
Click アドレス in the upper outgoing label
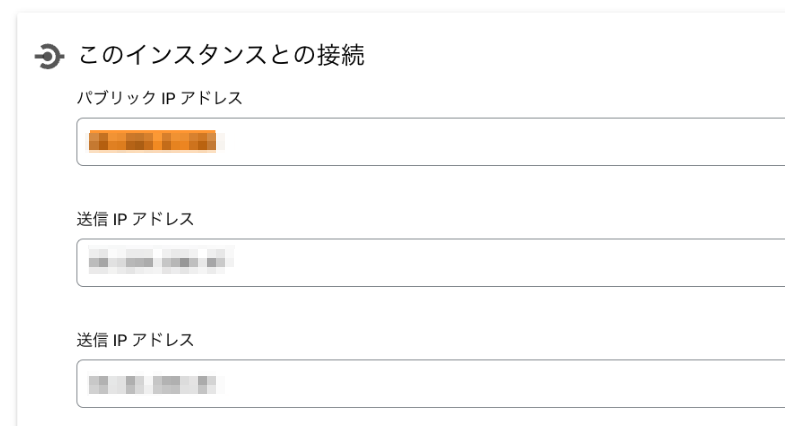163,219
